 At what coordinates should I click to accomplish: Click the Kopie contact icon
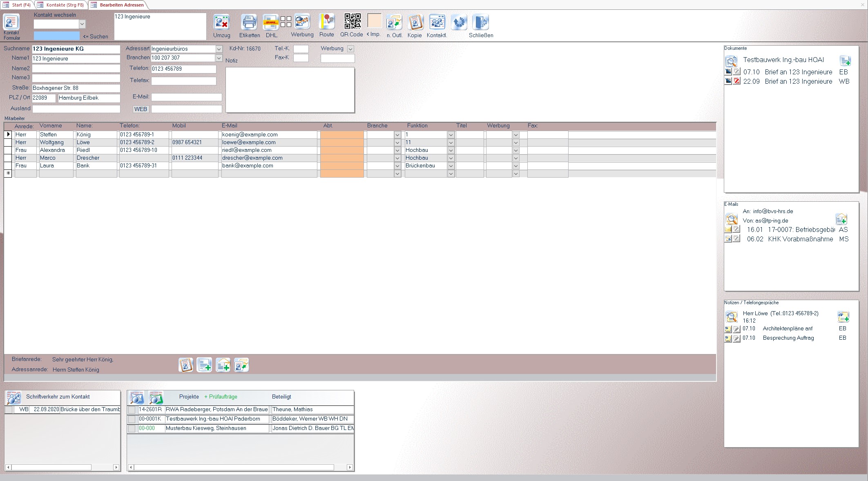(415, 22)
